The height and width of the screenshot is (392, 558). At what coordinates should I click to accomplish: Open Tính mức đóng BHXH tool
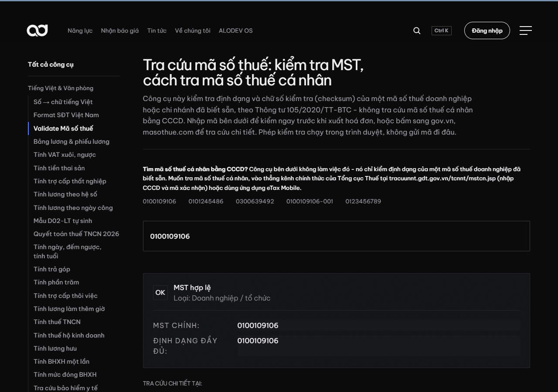point(65,375)
